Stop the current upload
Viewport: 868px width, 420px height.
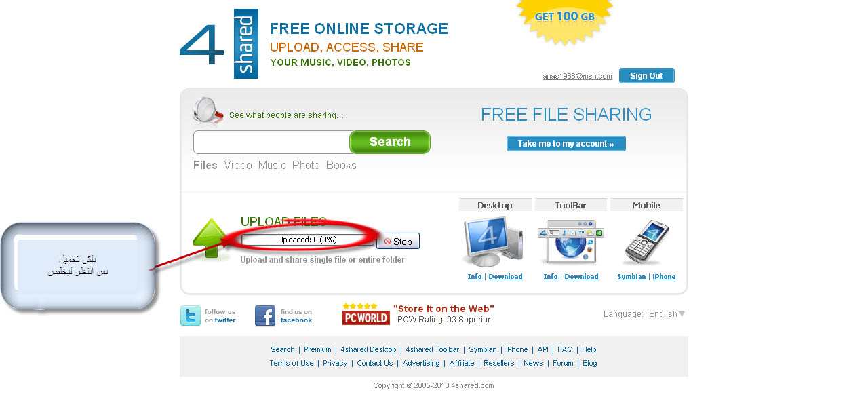(x=398, y=241)
